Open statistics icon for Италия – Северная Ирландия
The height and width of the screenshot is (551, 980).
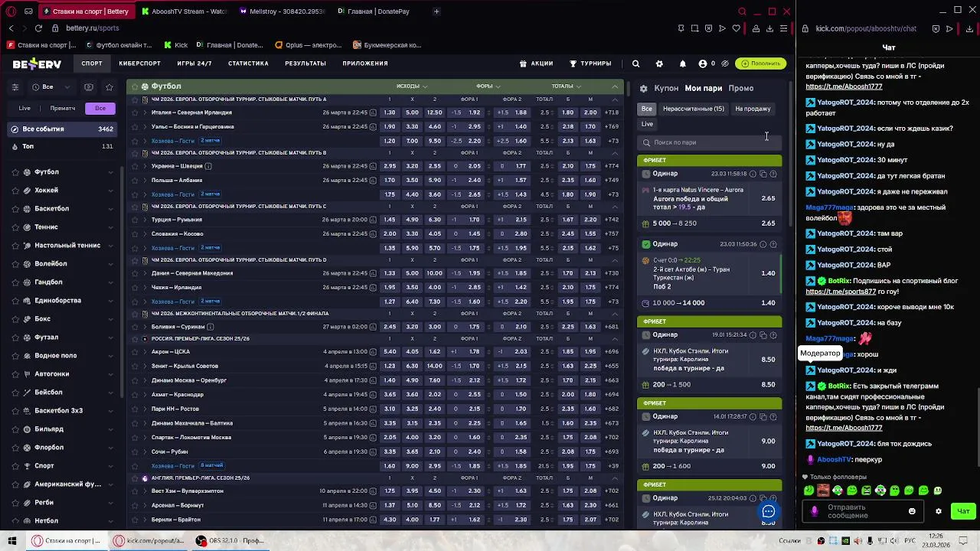tap(374, 112)
